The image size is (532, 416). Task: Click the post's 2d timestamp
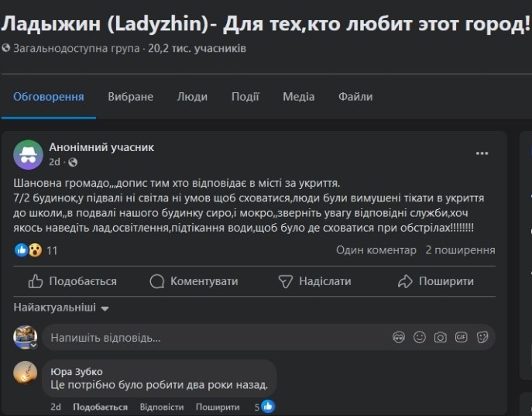54,162
